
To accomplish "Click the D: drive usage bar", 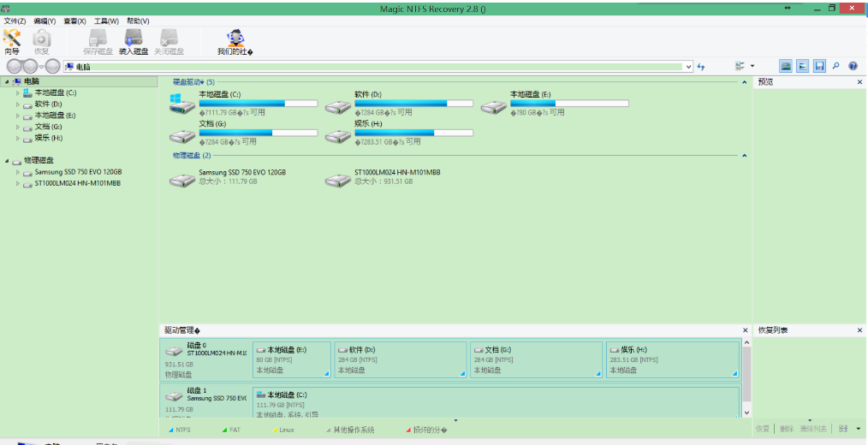I will click(x=414, y=104).
